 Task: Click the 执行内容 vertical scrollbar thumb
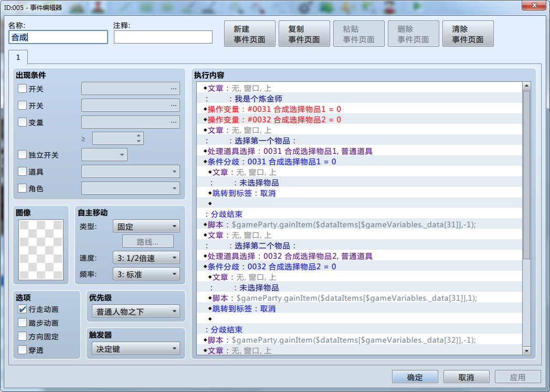(526, 175)
